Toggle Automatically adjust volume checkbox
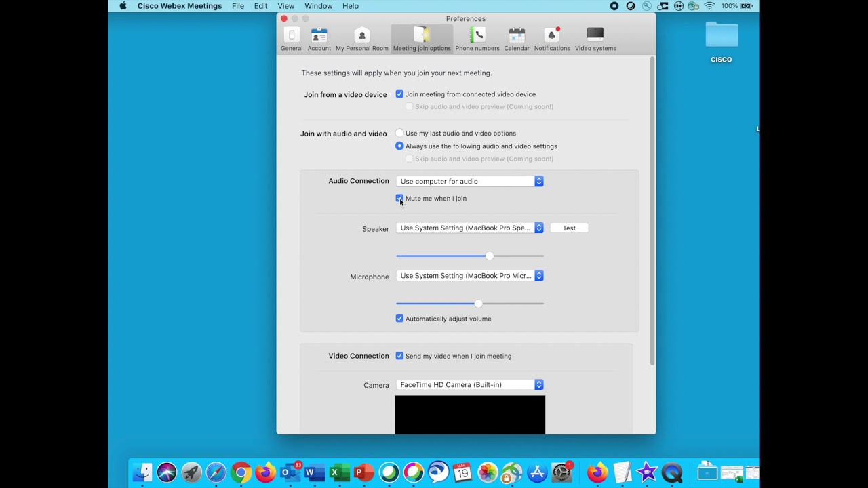 click(399, 319)
